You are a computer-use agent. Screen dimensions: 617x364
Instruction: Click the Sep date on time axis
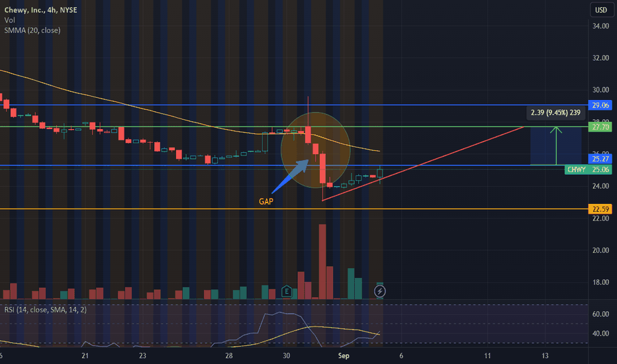click(x=344, y=356)
